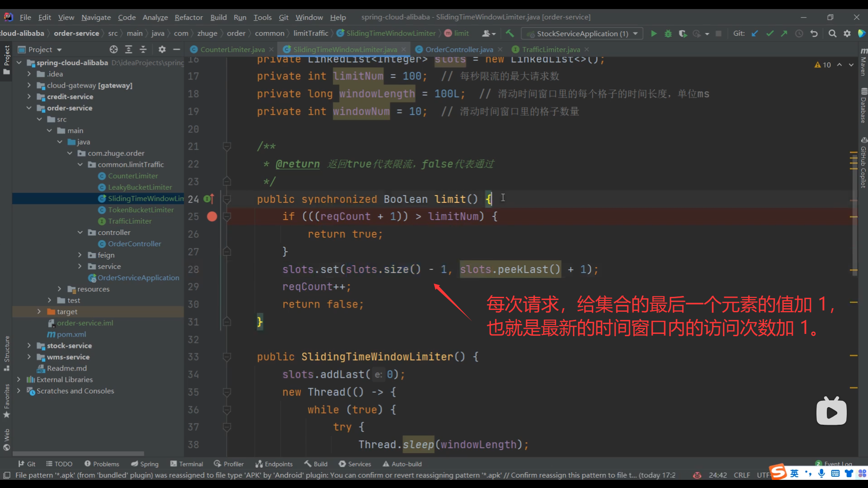868x488 pixels.
Task: Select TokenBucketLimiter class in project tree
Action: point(141,210)
